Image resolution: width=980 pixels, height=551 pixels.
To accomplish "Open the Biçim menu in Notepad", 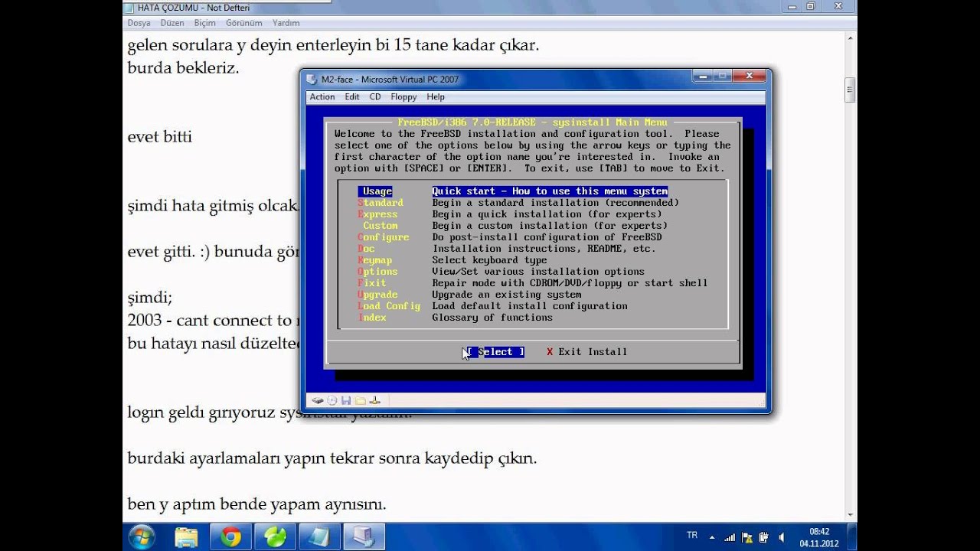I will (204, 23).
